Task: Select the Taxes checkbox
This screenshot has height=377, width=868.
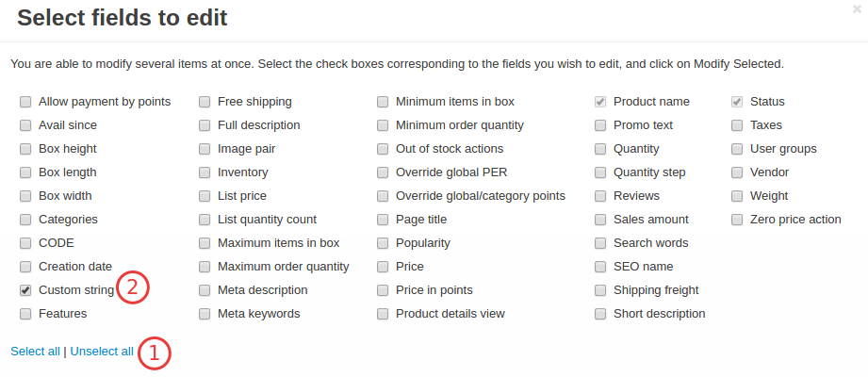Action: click(x=737, y=125)
